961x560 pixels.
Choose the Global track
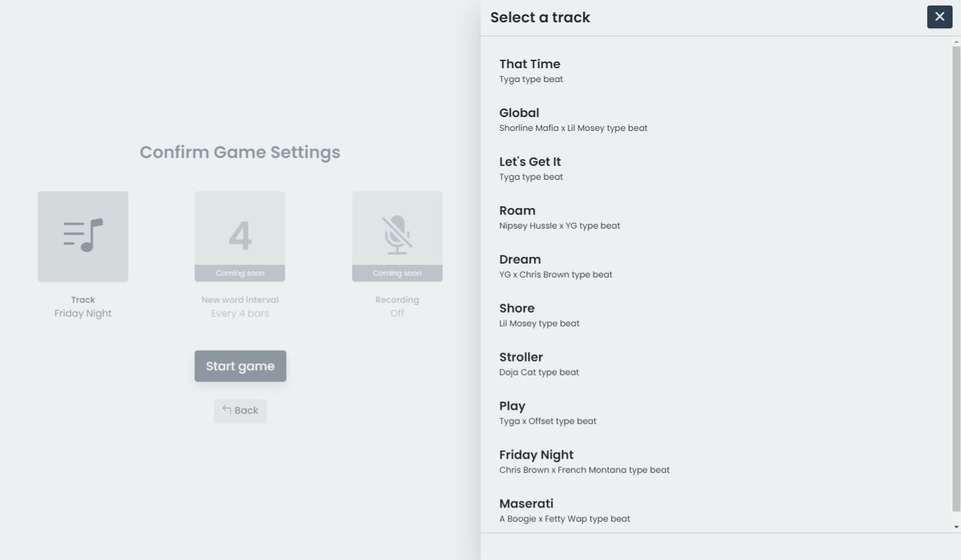pyautogui.click(x=716, y=119)
